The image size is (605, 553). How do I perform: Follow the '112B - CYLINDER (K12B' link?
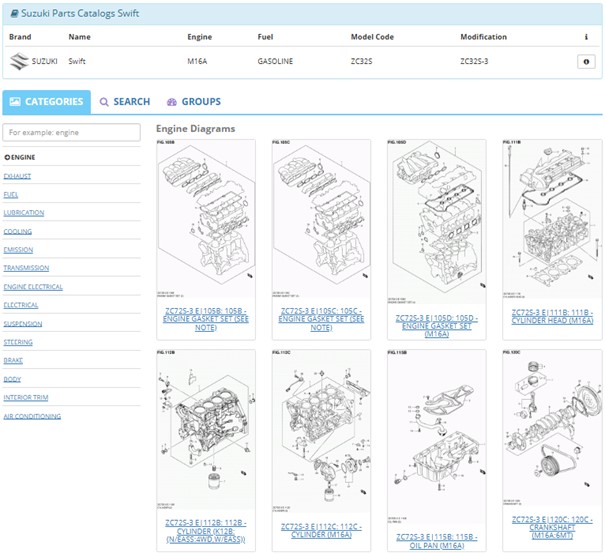[x=206, y=531]
